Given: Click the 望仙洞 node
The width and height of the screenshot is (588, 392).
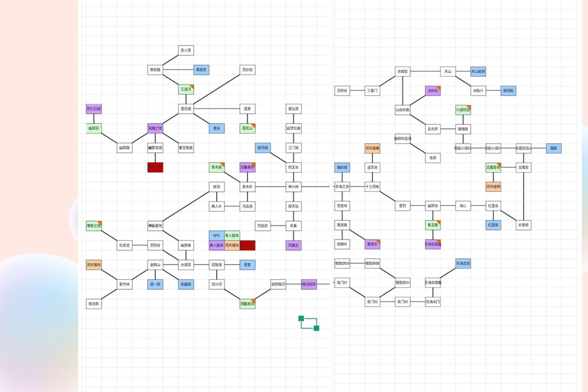Looking at the screenshot, I should pos(293,109).
